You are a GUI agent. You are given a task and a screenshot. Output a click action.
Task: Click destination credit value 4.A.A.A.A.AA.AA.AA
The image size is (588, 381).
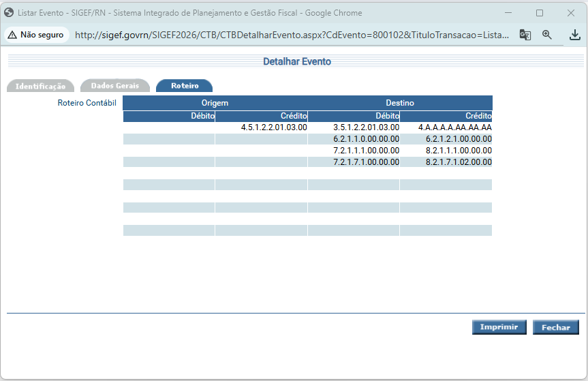point(454,127)
